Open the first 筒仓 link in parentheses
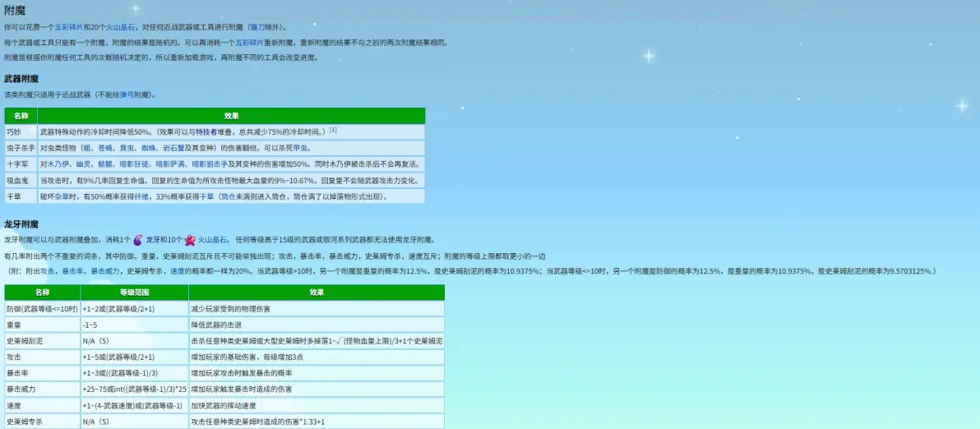Screen dimensions: 980x429 [227, 196]
